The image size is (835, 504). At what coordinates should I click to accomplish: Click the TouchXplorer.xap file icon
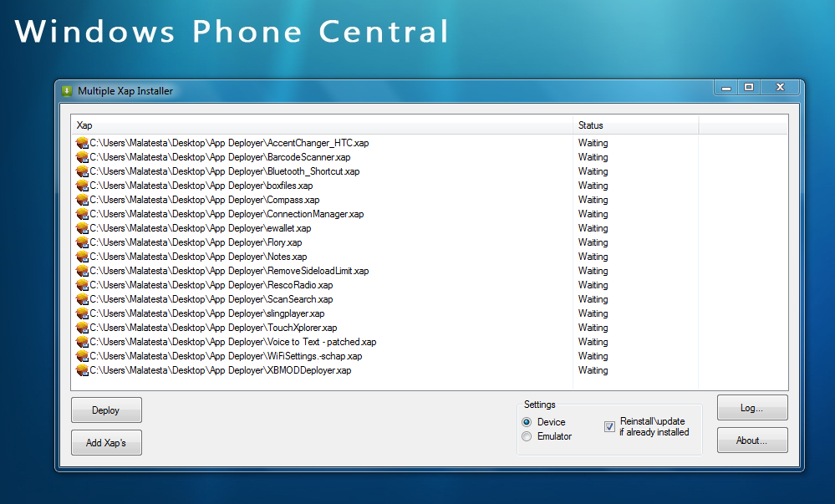coord(82,328)
